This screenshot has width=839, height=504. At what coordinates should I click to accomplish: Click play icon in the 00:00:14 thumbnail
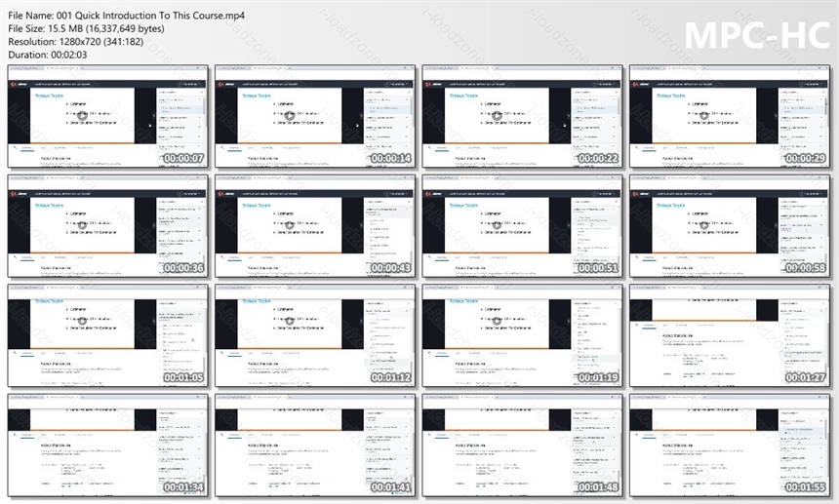290,115
